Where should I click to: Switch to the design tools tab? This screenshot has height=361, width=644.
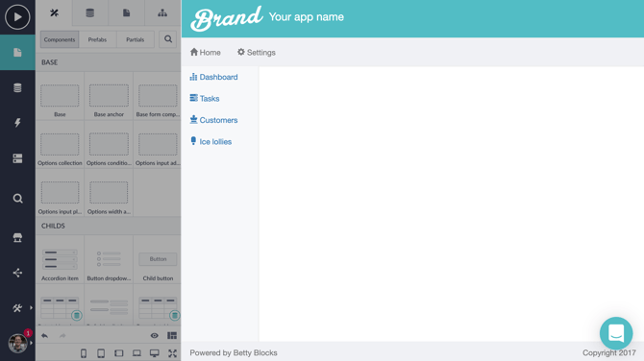[x=54, y=12]
